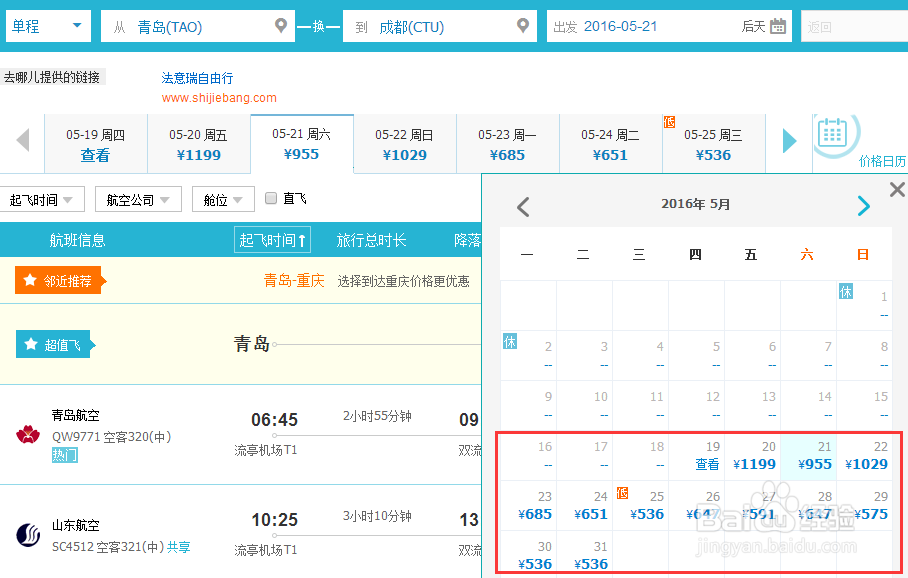Click 查看 on the 05-19 date tab
Screen dimensions: 908x578
click(95, 155)
